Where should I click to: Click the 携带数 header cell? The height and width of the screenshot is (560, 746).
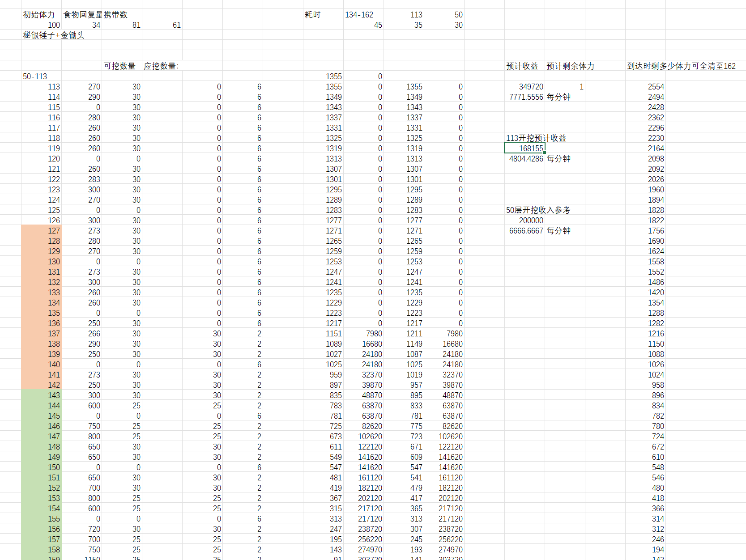pos(122,14)
